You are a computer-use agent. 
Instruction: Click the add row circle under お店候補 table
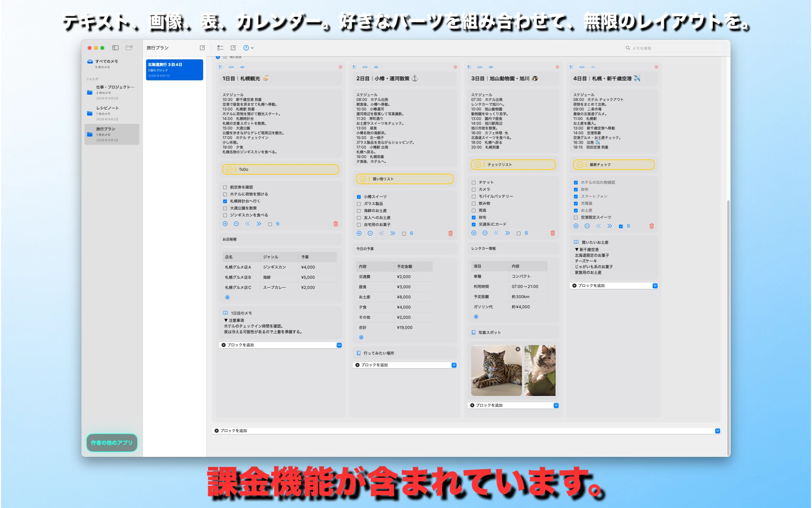[x=227, y=297]
